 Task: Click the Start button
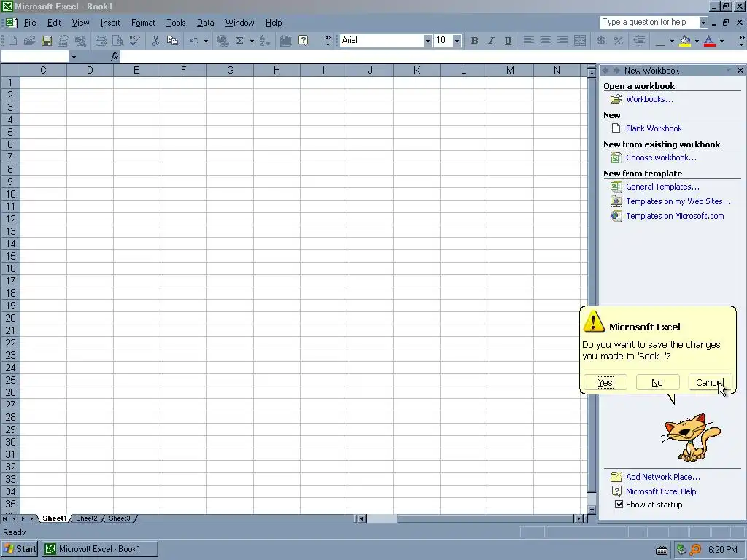coord(20,549)
